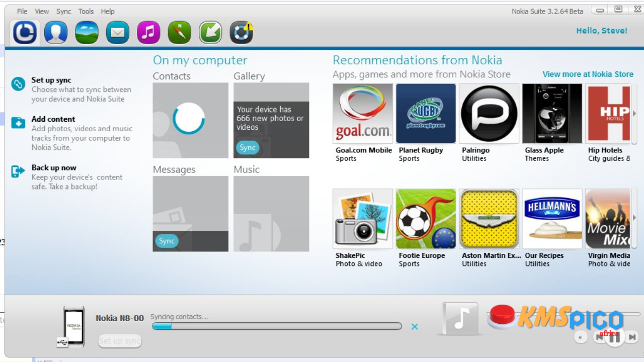The image size is (644, 362).
Task: Click the Set up sync heading link
Action: [51, 80]
